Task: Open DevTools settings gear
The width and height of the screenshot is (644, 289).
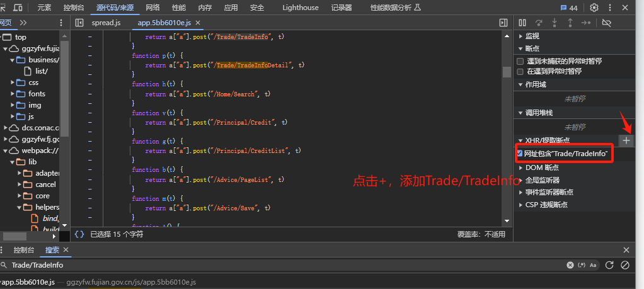Action: 594,8
